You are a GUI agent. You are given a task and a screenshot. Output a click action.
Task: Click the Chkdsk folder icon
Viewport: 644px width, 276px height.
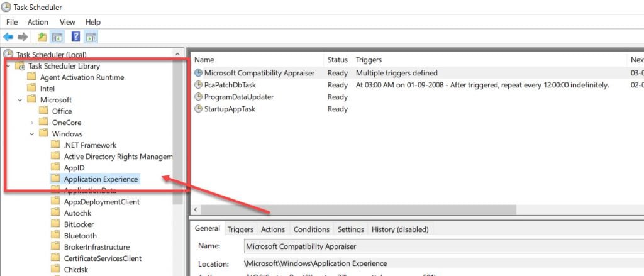(55, 270)
